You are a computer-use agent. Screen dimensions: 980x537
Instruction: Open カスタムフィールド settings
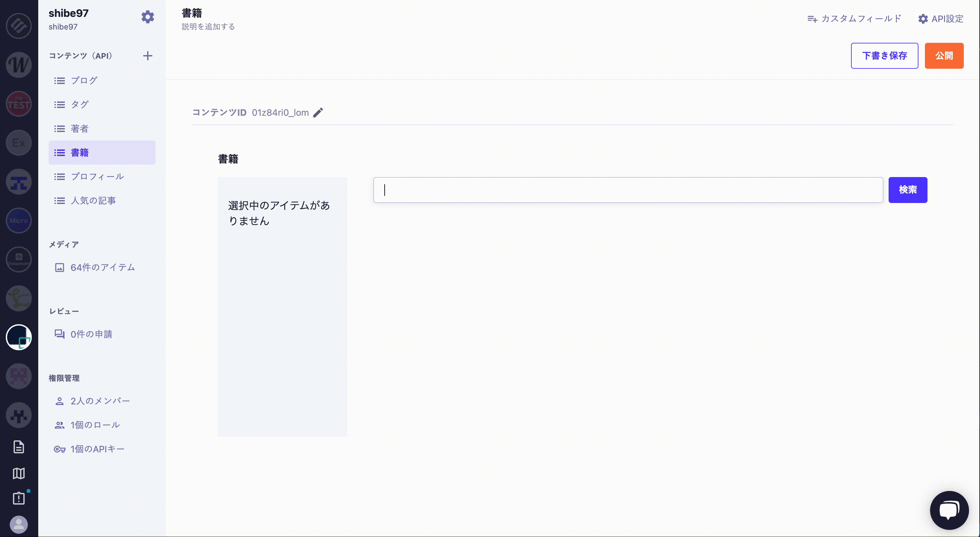click(854, 19)
